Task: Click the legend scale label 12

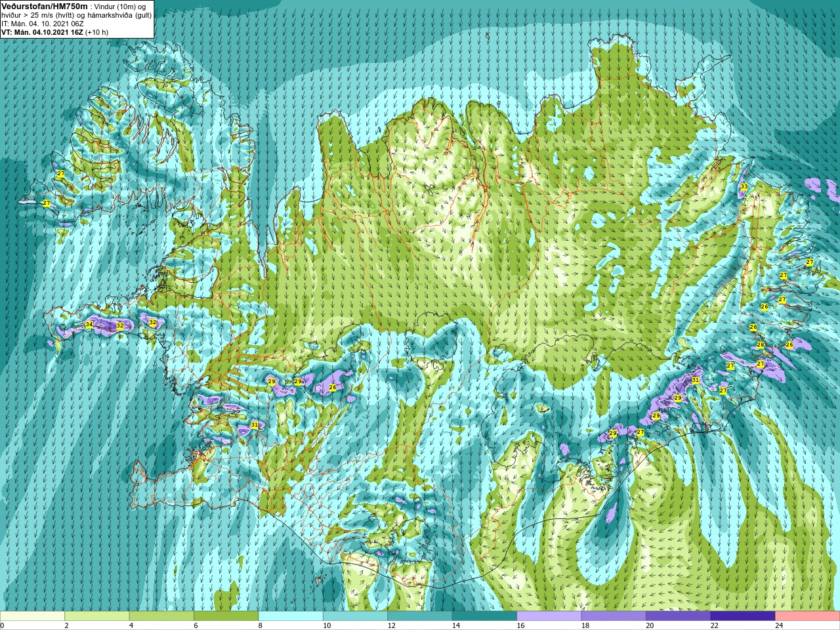Action: 391,625
